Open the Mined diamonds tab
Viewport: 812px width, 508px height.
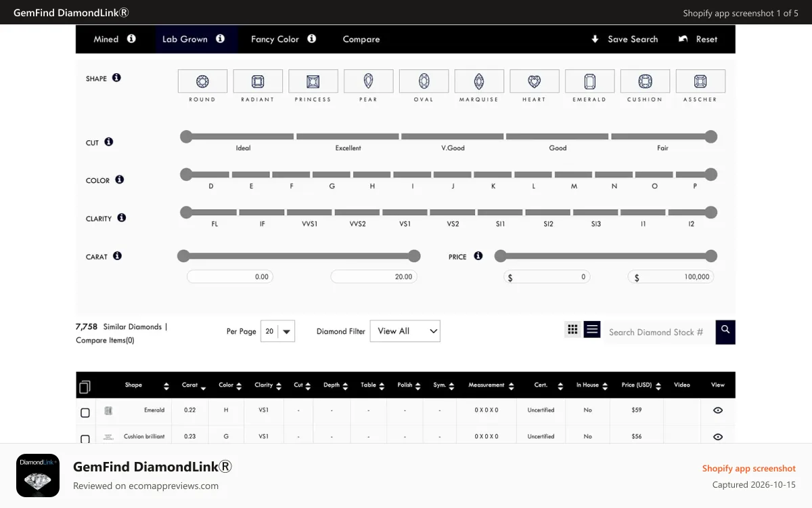click(106, 39)
